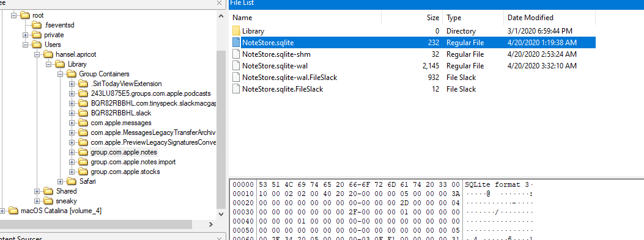Screen dimensions: 644x240
Task: Click macOS Catalina volume folder icon
Action: click(x=13, y=211)
